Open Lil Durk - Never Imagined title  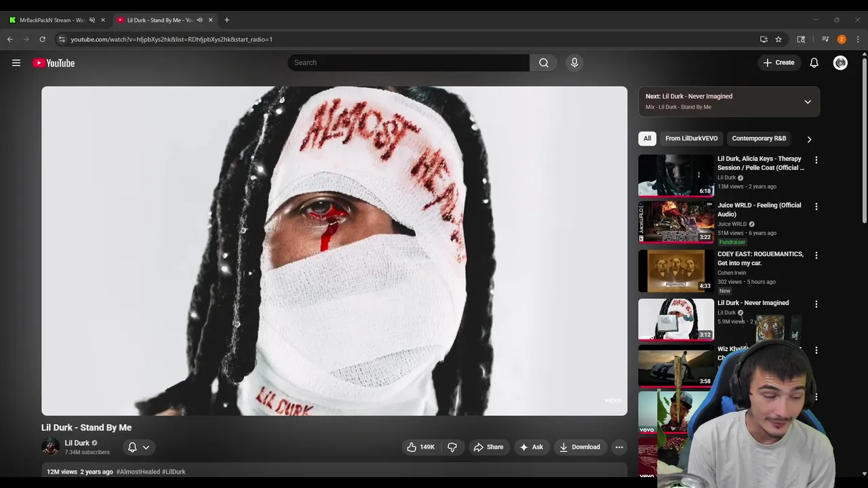[x=753, y=303]
